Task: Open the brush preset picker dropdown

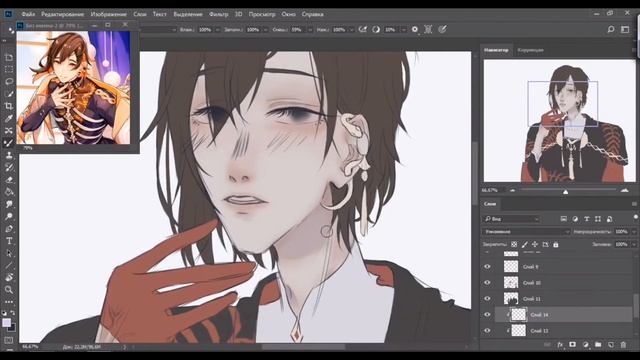Action: click(x=174, y=30)
